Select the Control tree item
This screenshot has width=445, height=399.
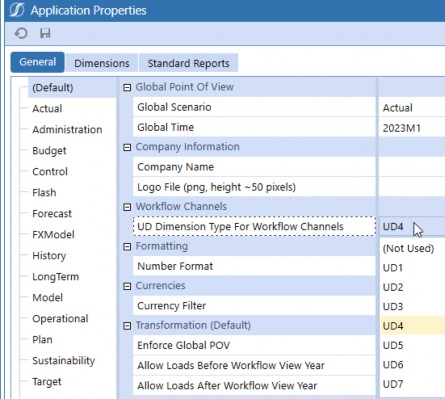pos(50,172)
